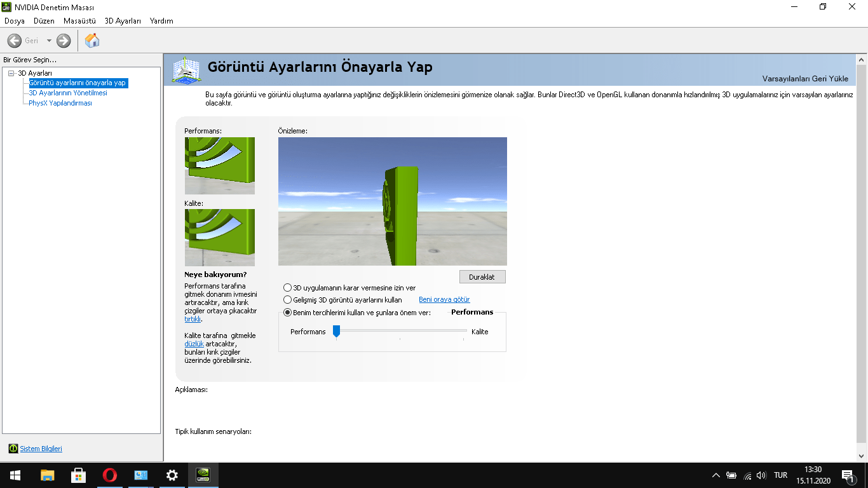This screenshot has height=488, width=868.
Task: Click the Duraklat button
Action: [x=482, y=277]
